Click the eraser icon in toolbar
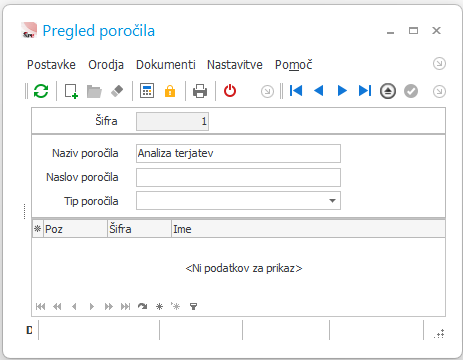Screen dimensions: 463x360 pyautogui.click(x=117, y=91)
